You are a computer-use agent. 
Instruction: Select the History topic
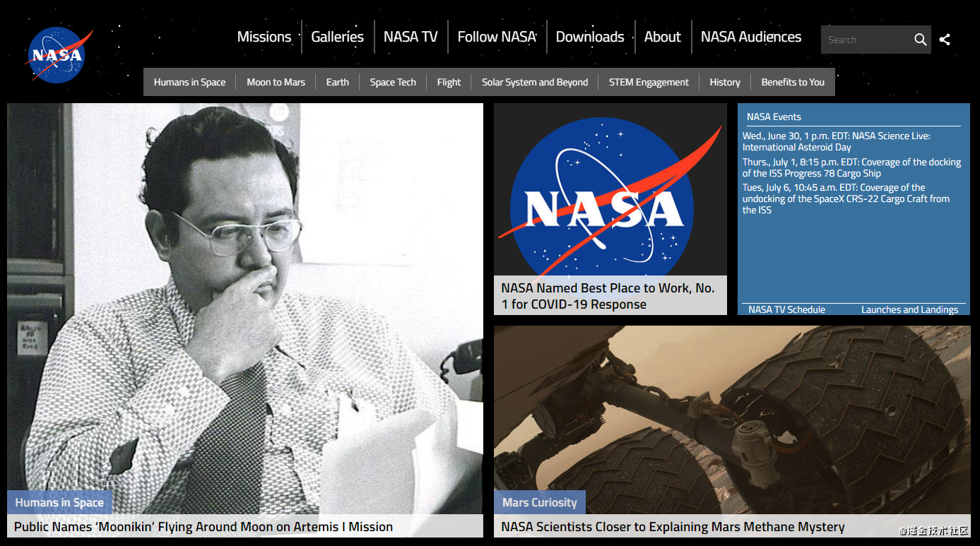[725, 82]
